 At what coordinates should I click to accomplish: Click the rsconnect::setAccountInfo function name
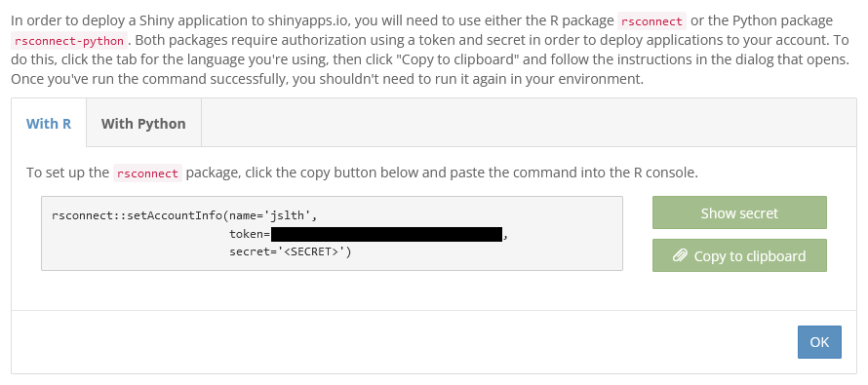click(138, 215)
